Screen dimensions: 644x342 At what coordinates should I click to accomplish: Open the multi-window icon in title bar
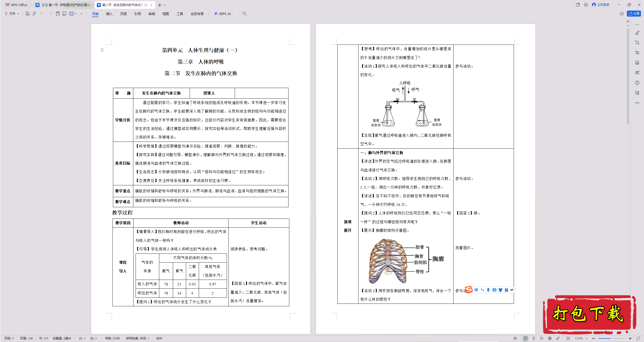(x=578, y=5)
